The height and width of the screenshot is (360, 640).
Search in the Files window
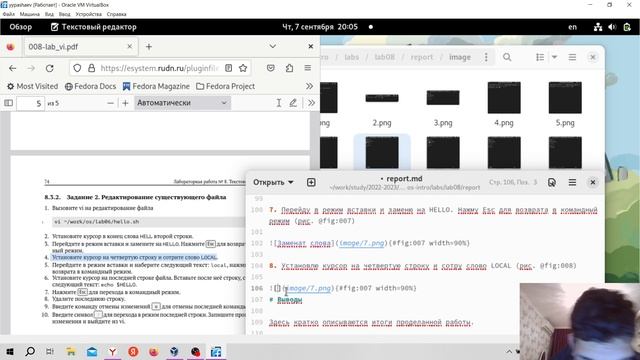pos(507,57)
